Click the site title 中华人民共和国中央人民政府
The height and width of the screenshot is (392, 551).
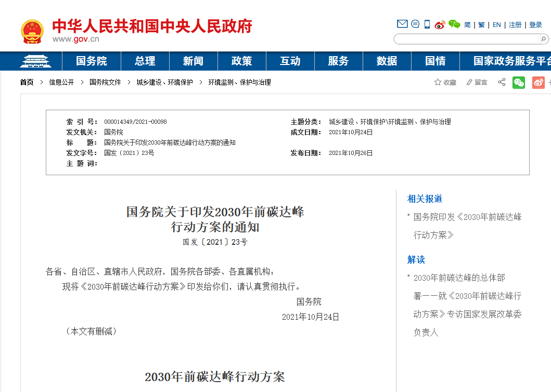point(152,27)
